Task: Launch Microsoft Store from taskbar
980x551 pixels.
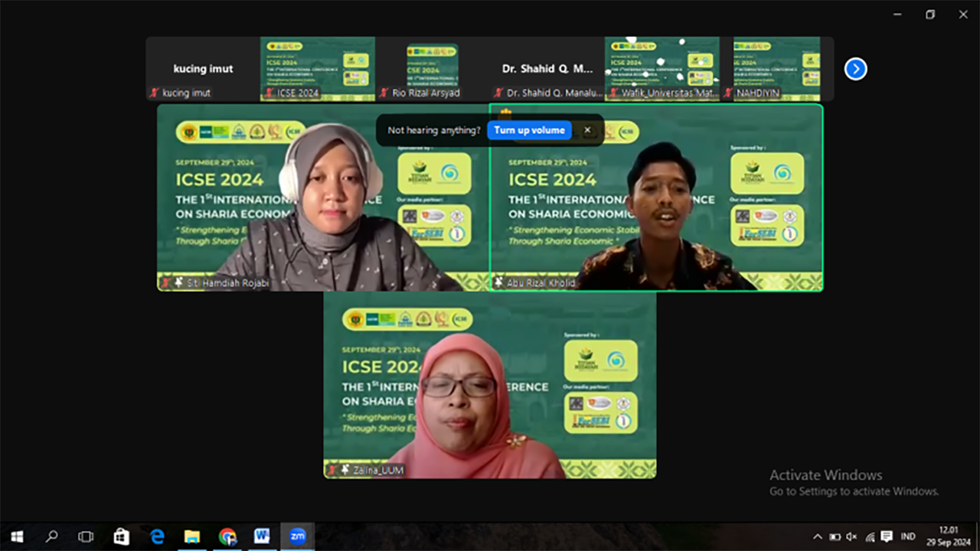Action: point(122,536)
